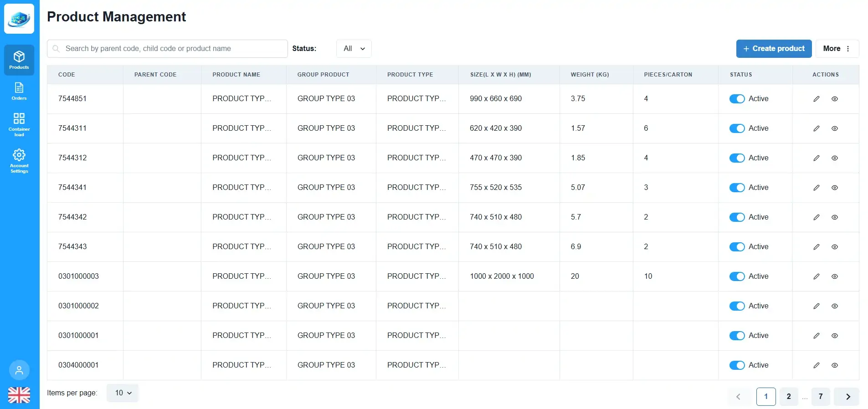Edit product 7544312 with pencil icon
Screen dimensions: 868x409
point(817,158)
